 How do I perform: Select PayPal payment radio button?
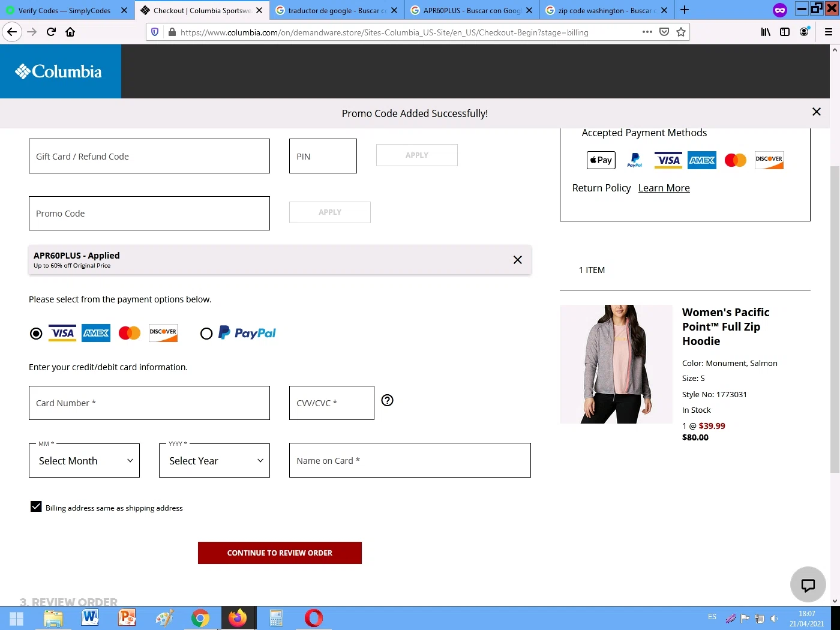[x=206, y=334]
